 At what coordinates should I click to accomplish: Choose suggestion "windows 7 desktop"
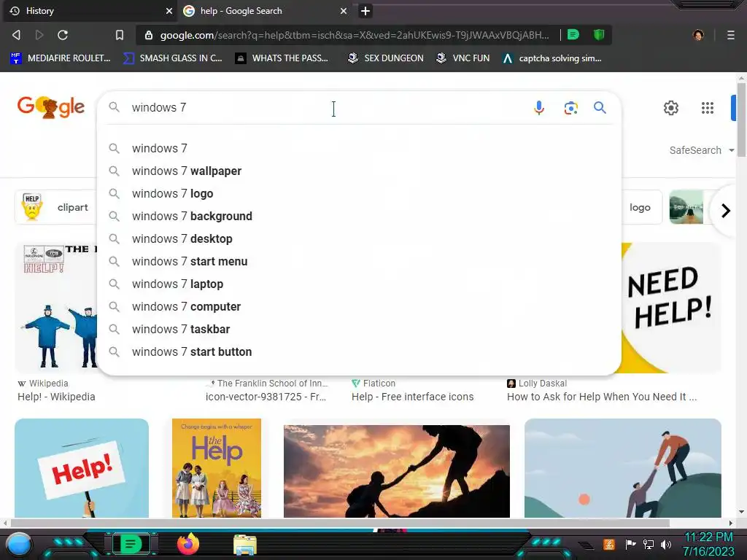(359, 239)
